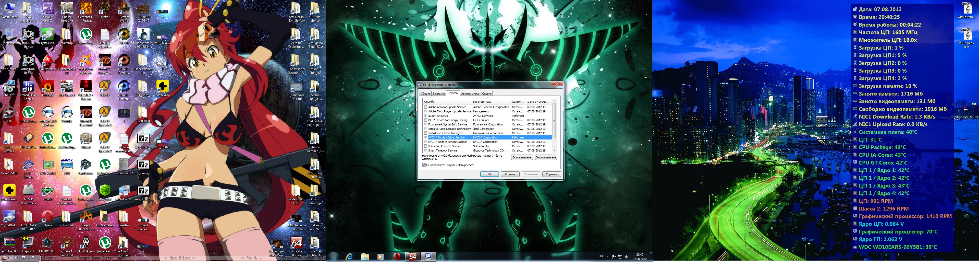Open Internet Explorer from taskbar
The width and height of the screenshot is (980, 280).
(x=349, y=256)
